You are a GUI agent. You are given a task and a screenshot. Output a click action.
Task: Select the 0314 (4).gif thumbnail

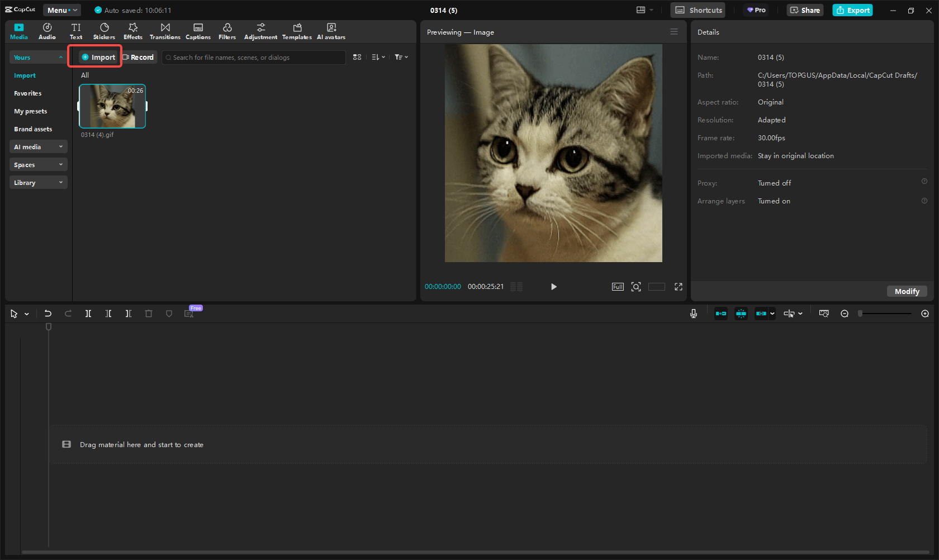(x=112, y=106)
